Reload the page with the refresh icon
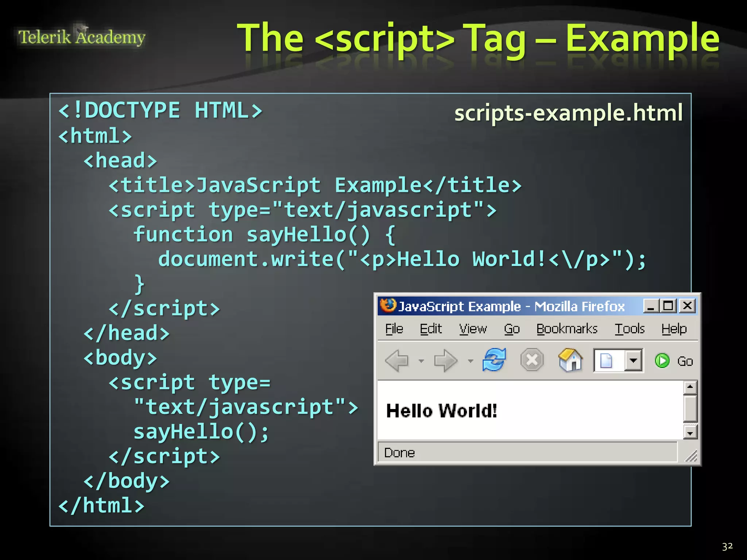747x560 pixels. (494, 360)
